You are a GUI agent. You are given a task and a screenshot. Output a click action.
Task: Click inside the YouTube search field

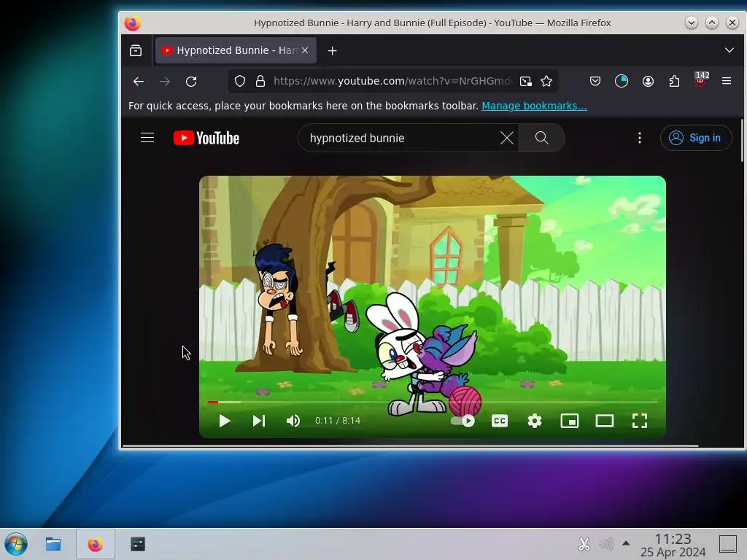403,138
